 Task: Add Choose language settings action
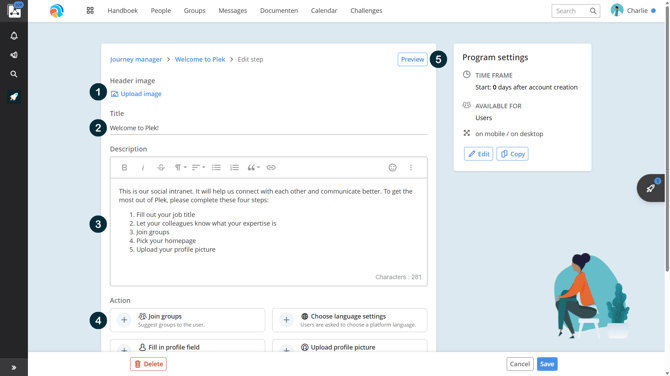tap(350, 320)
